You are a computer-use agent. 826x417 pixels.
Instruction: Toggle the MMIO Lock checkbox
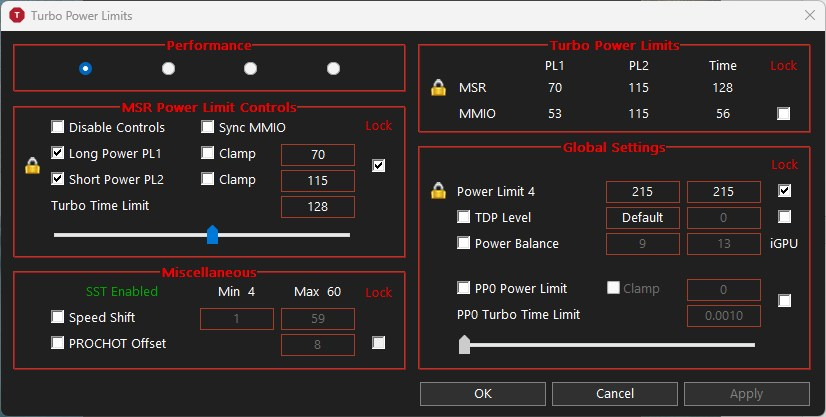pyautogui.click(x=783, y=113)
